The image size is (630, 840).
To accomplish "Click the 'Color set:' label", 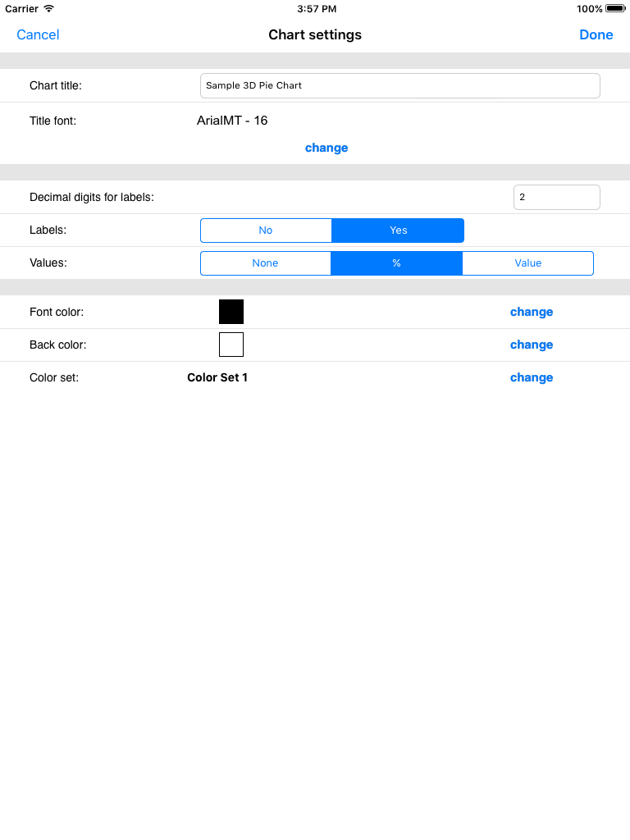I will [54, 377].
